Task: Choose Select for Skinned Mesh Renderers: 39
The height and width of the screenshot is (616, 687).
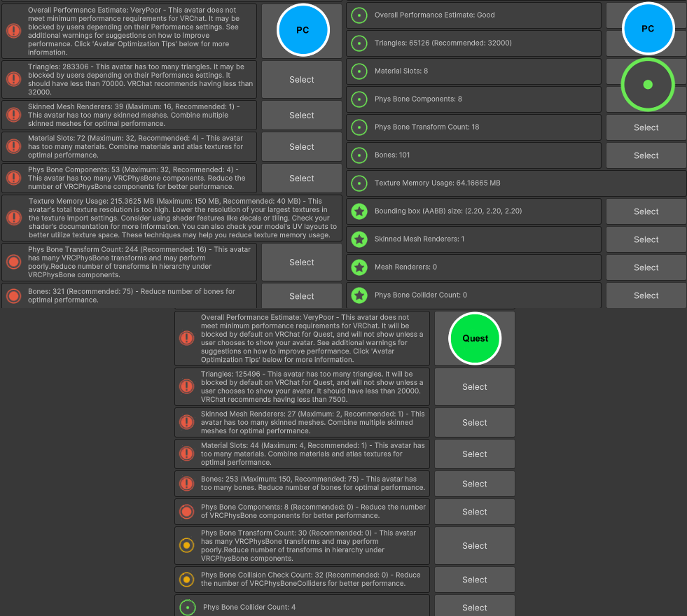Action: pyautogui.click(x=301, y=115)
